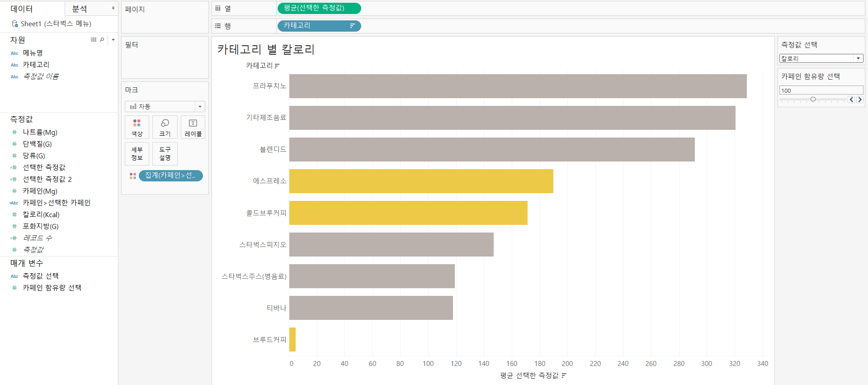Click the Sheet1 (스타벅스 메뉴) data source
The image size is (868, 385).
(x=56, y=24)
